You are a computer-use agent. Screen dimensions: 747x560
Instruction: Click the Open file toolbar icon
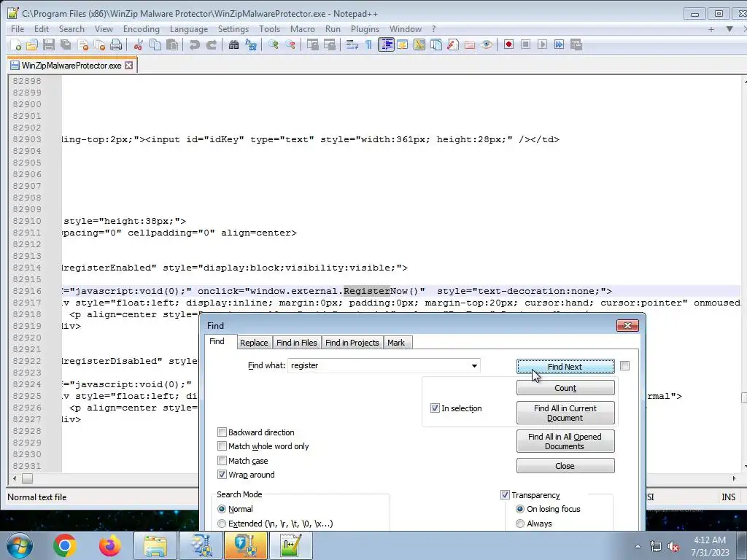click(32, 44)
